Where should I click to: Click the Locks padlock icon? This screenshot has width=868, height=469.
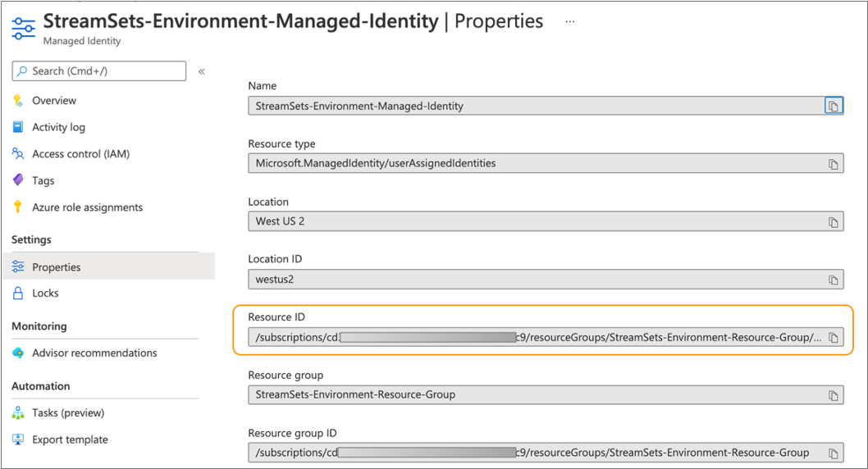pos(18,294)
